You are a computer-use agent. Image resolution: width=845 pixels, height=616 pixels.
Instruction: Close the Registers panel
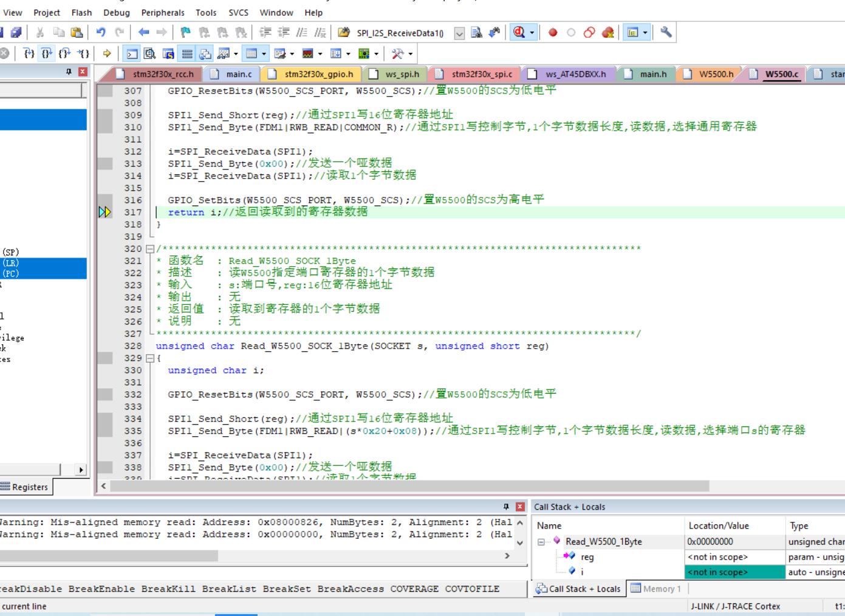(x=83, y=72)
